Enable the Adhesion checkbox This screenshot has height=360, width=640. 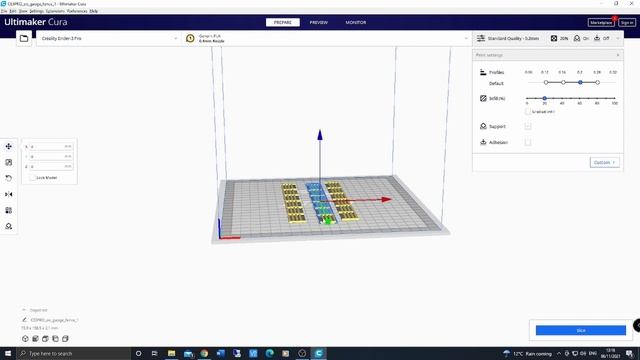[528, 142]
